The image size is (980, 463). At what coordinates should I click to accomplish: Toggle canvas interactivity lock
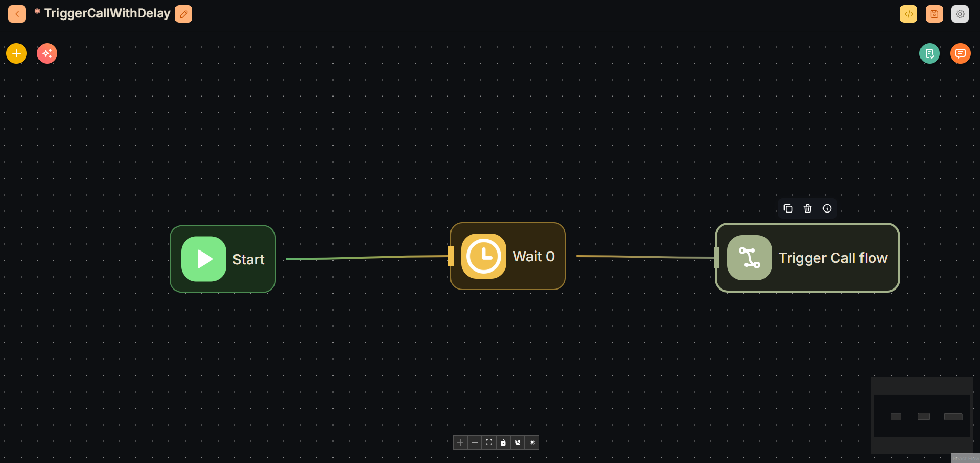click(503, 442)
